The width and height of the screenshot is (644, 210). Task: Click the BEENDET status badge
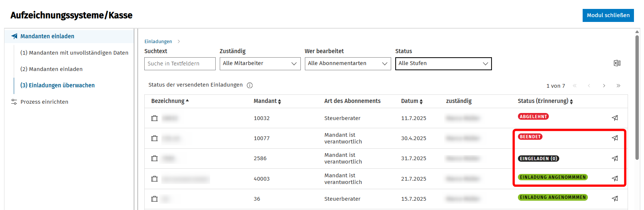click(x=530, y=137)
